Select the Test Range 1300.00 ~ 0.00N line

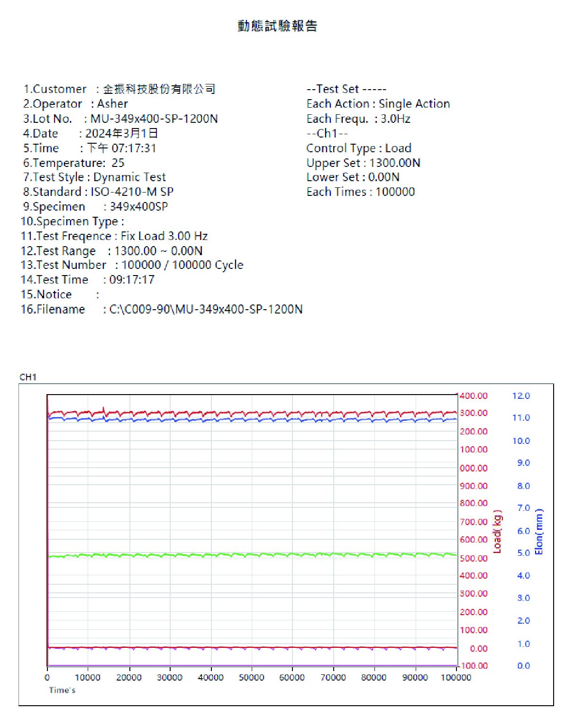(x=111, y=250)
